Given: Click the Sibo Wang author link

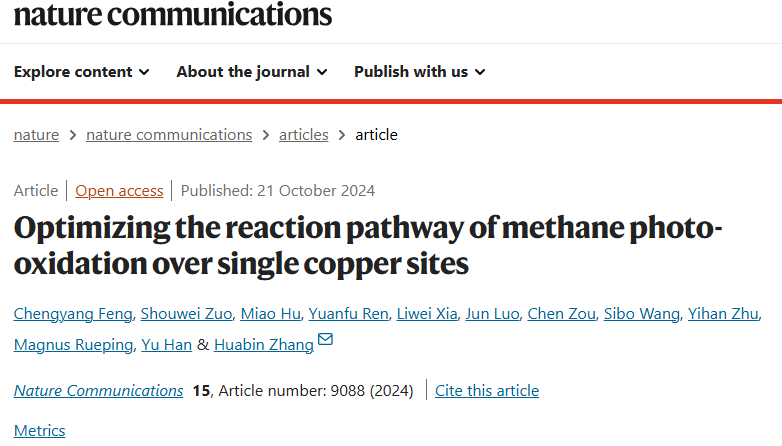Looking at the screenshot, I should [x=641, y=314].
